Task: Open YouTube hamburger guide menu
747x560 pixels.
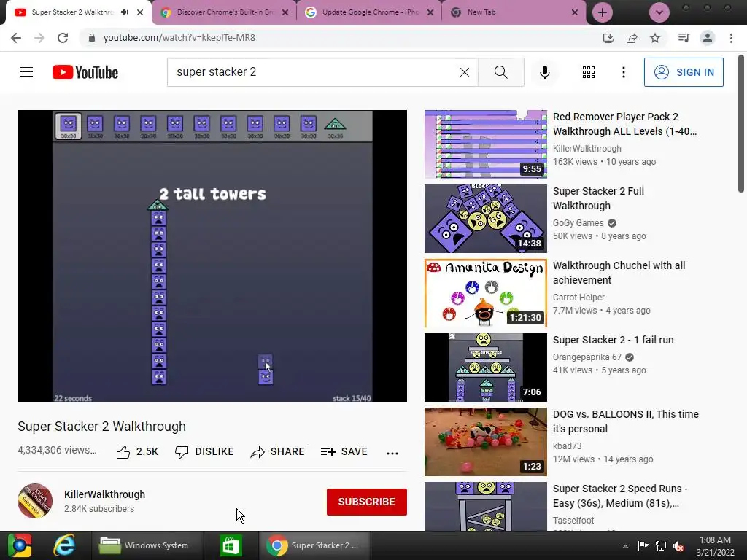Action: click(26, 72)
